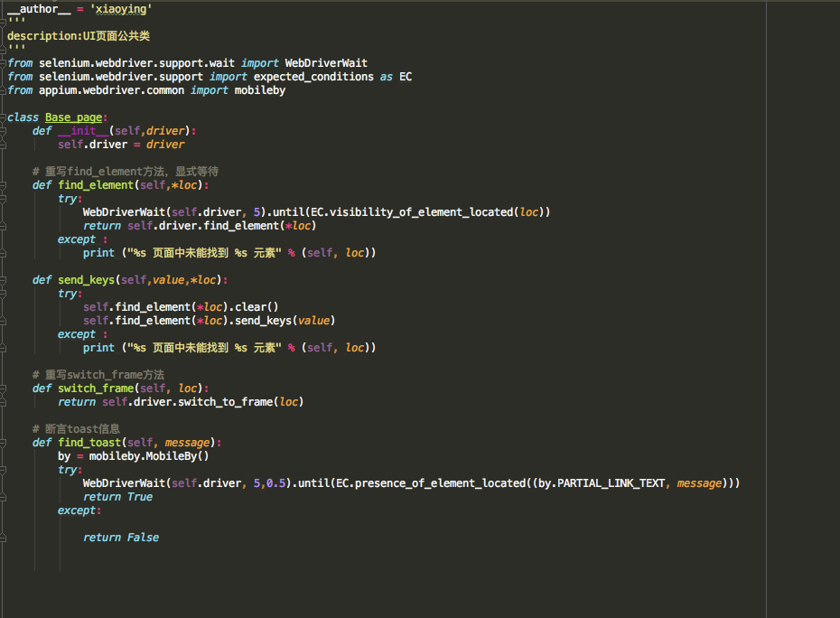Image resolution: width=840 pixels, height=618 pixels.
Task: Click by.PARTIAL_LINK_TEXT in the wait call
Action: tap(602, 483)
